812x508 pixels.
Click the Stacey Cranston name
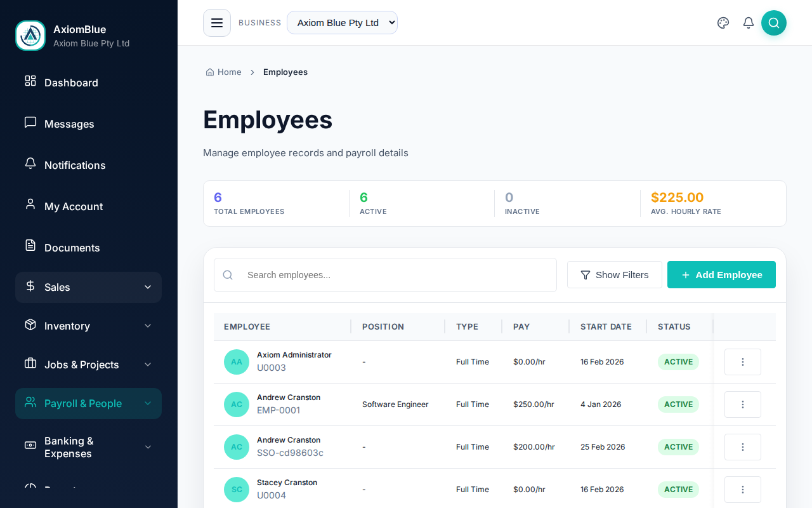coord(287,483)
